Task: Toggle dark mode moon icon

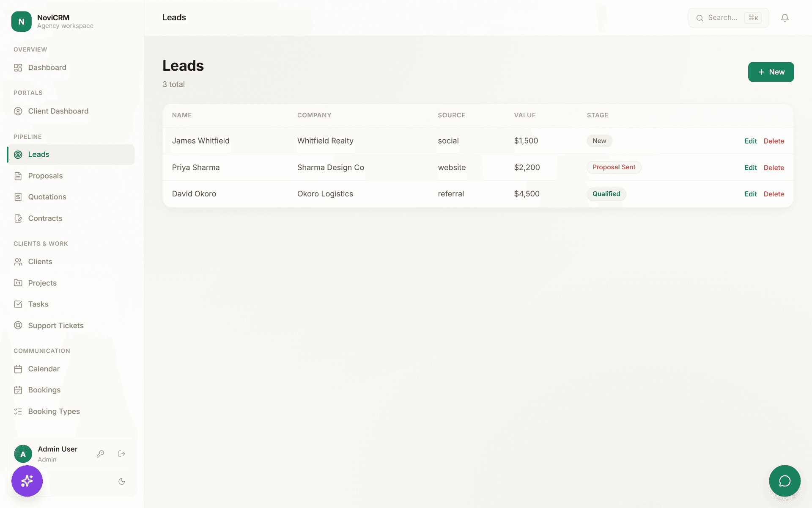Action: (122, 481)
